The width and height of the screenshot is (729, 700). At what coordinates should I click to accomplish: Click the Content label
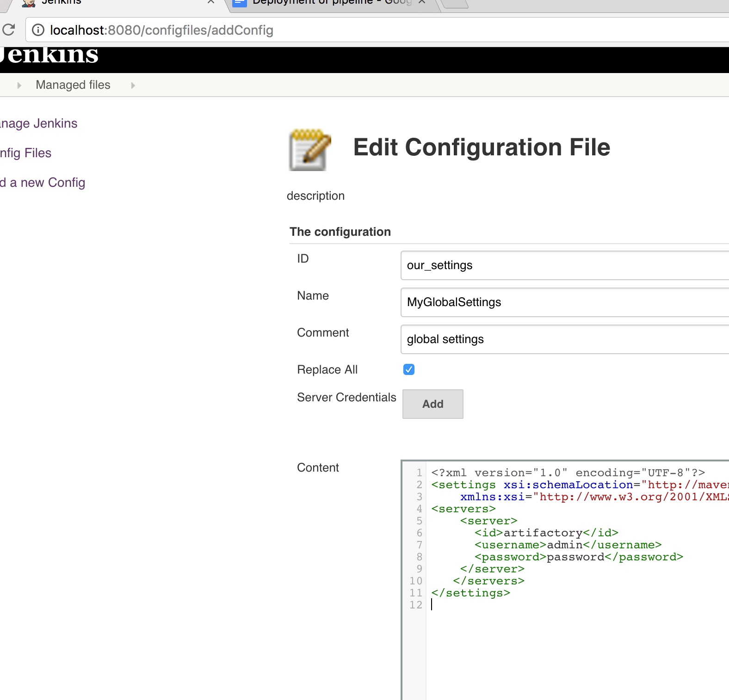(x=318, y=468)
